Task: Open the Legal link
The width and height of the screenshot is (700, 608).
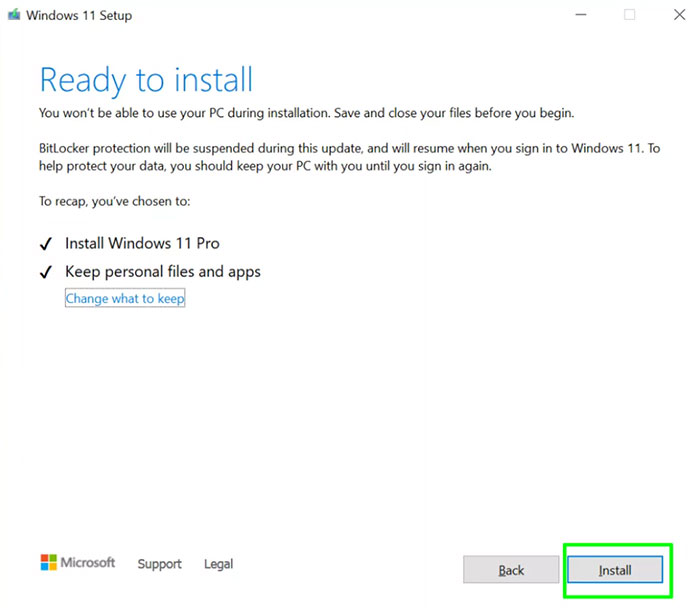Action: click(218, 564)
